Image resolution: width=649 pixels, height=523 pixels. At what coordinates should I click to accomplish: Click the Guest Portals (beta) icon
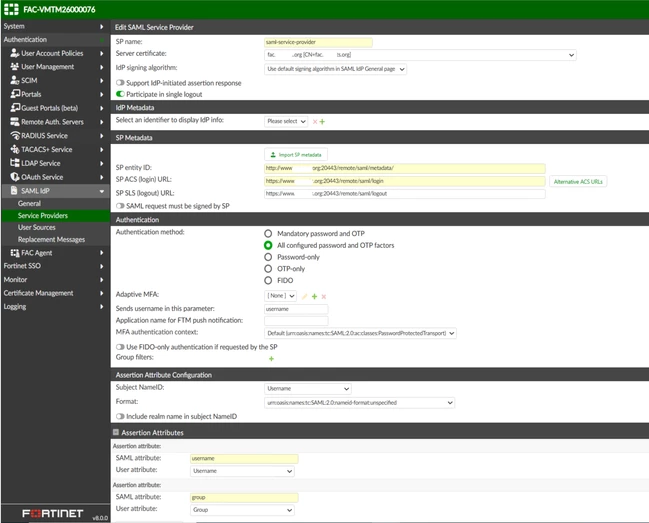15,108
